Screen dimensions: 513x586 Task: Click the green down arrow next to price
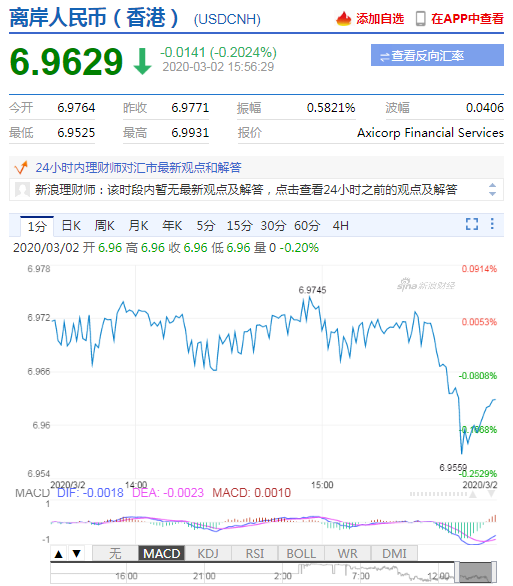pos(142,61)
